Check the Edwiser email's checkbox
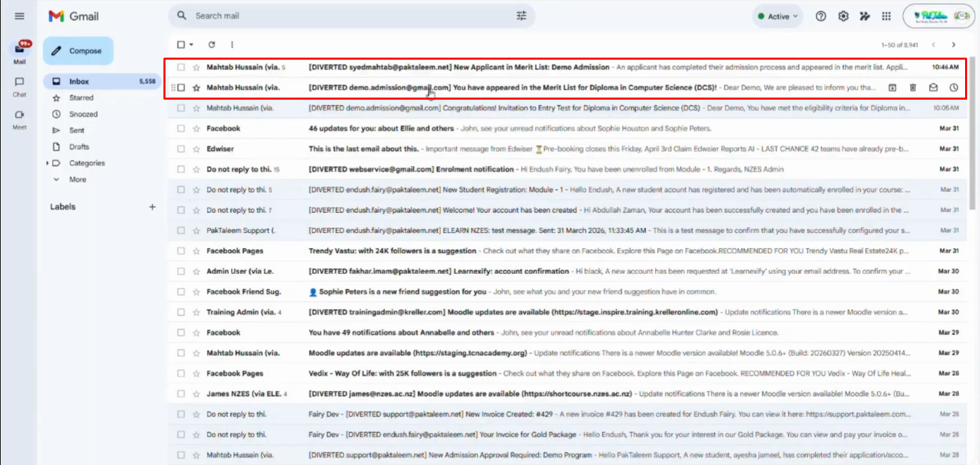This screenshot has width=980, height=465. (x=181, y=148)
